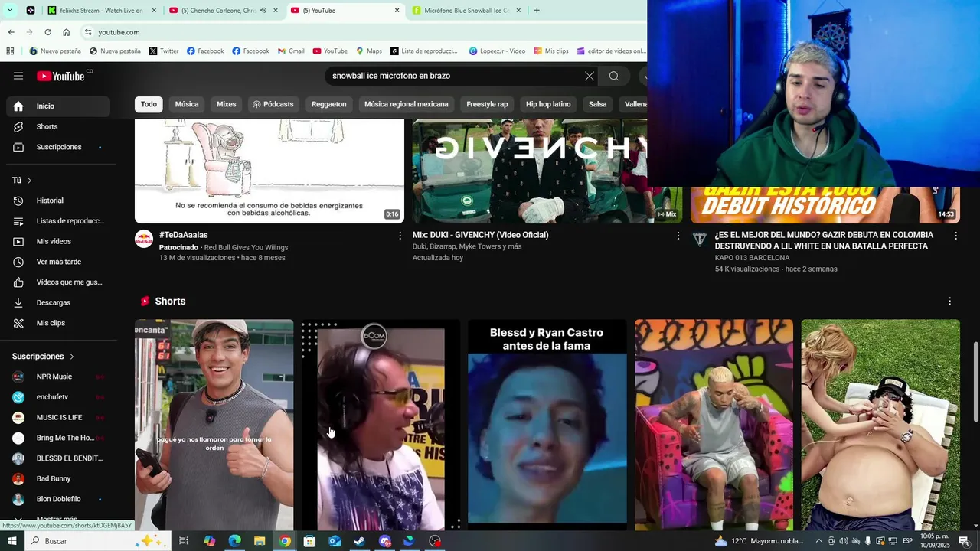Open Steam from the taskbar
Image resolution: width=980 pixels, height=551 pixels.
coord(359,541)
